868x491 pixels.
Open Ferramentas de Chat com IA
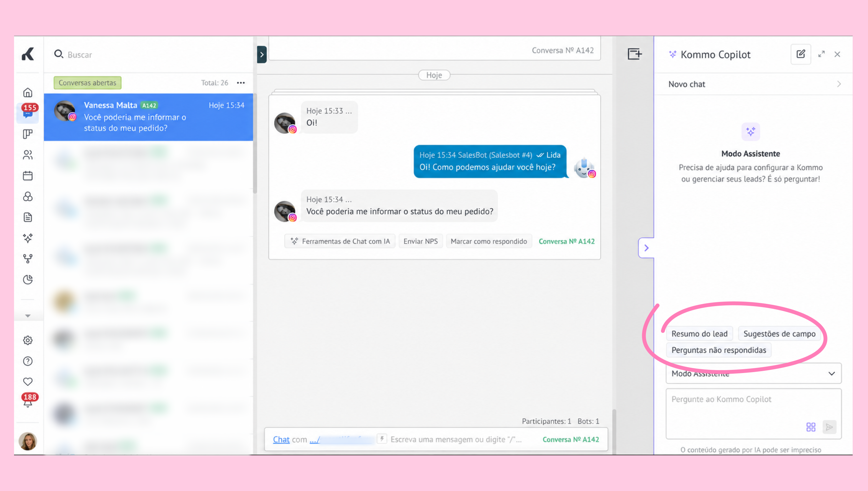[x=340, y=241]
